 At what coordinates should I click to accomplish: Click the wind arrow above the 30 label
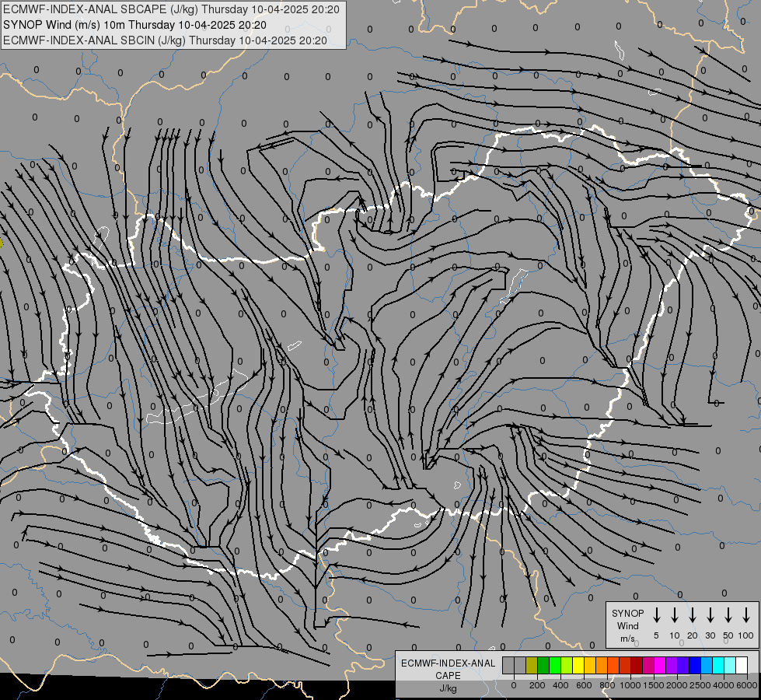[710, 615]
